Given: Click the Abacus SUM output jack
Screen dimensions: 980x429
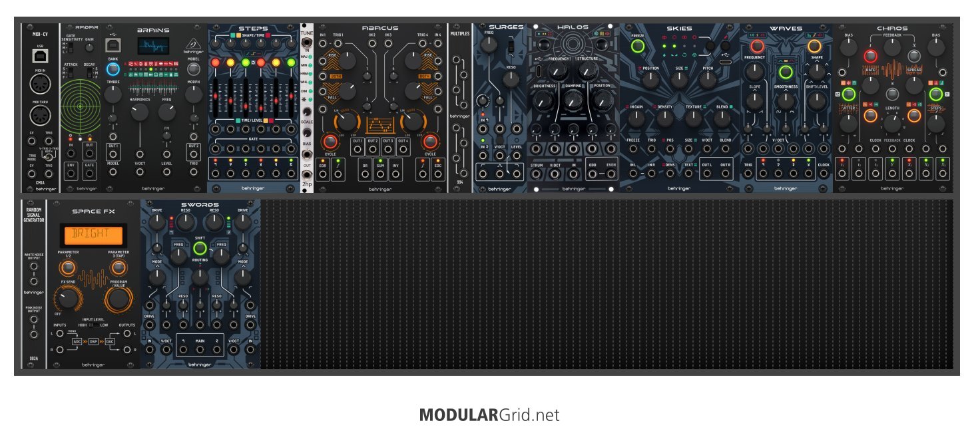Looking at the screenshot, I should pyautogui.click(x=380, y=176).
